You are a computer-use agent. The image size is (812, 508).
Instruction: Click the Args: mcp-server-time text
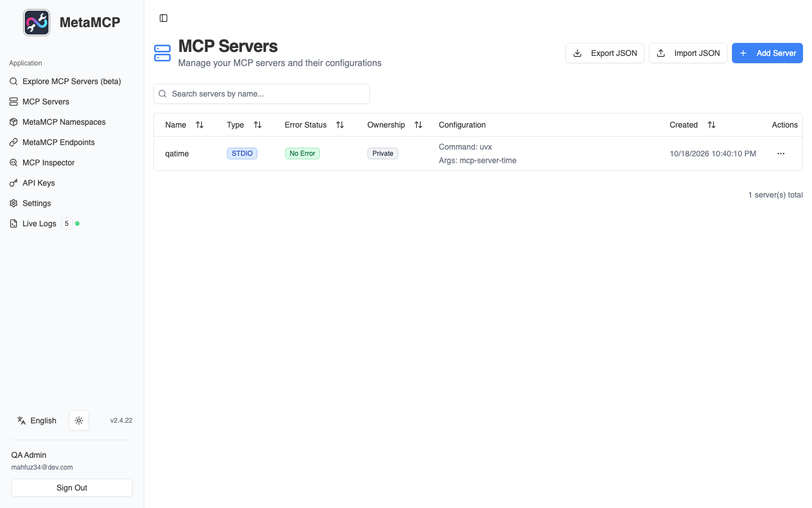pos(478,160)
